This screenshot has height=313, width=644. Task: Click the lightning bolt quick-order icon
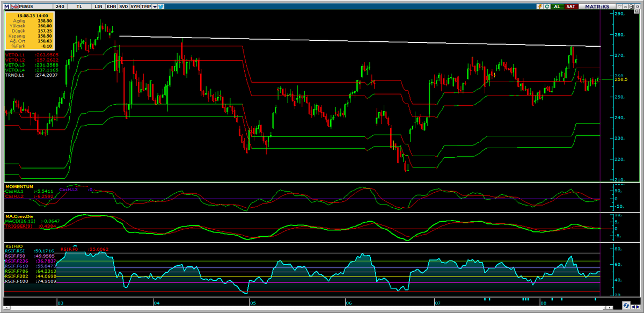pyautogui.click(x=541, y=6)
